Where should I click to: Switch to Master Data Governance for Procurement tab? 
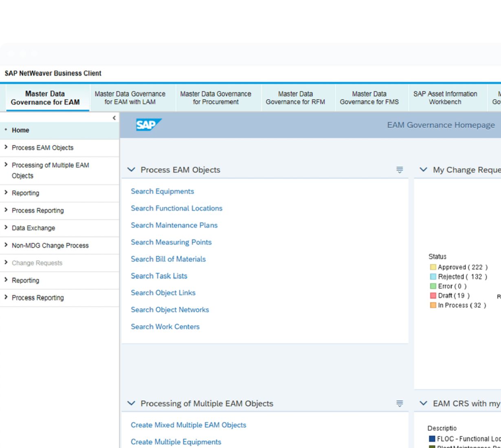point(215,98)
